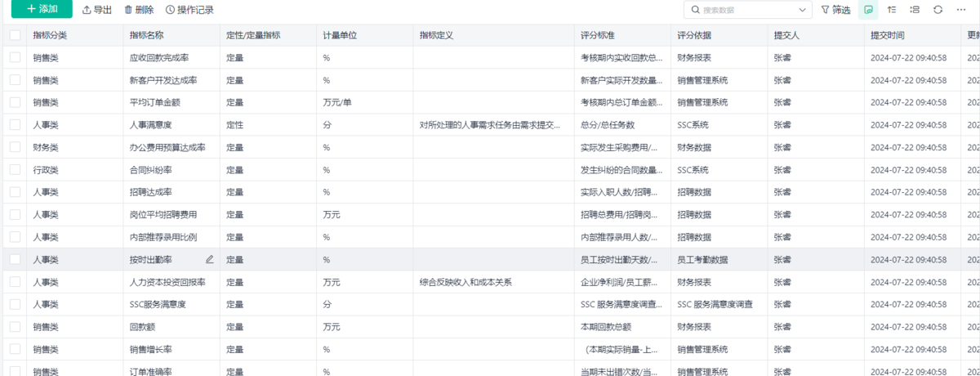The image size is (980, 376).
Task: Check the 人事满意度 row checkbox
Action: (x=15, y=125)
